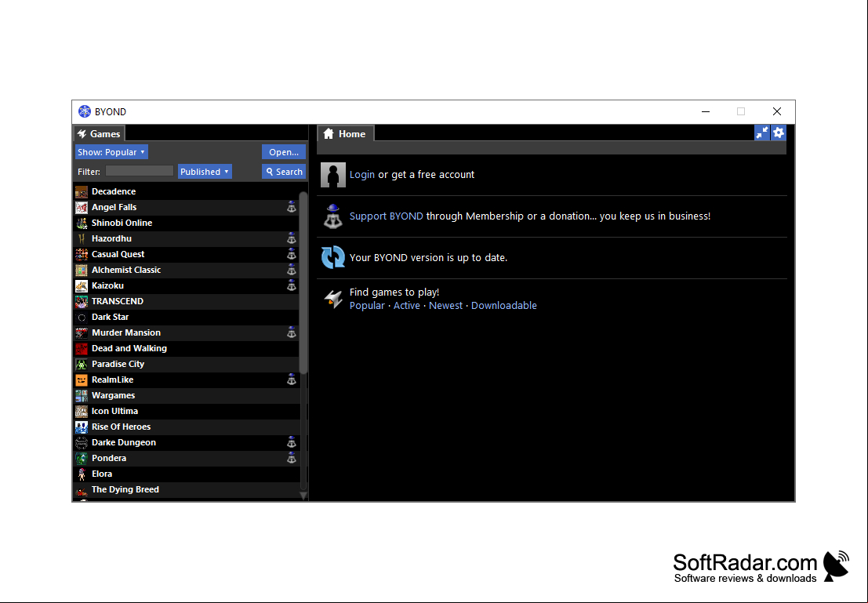Click the Filter text field
This screenshot has height=603, width=868.
140,171
